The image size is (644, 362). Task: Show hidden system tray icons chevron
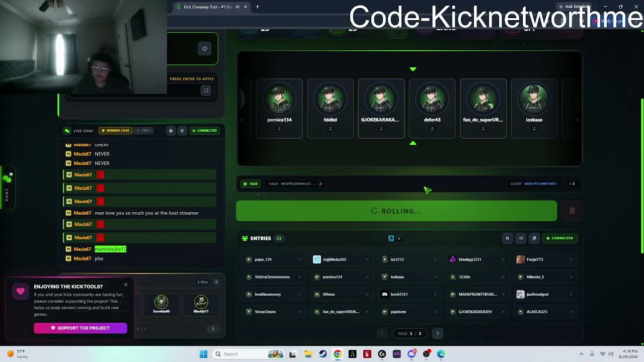[x=581, y=354]
